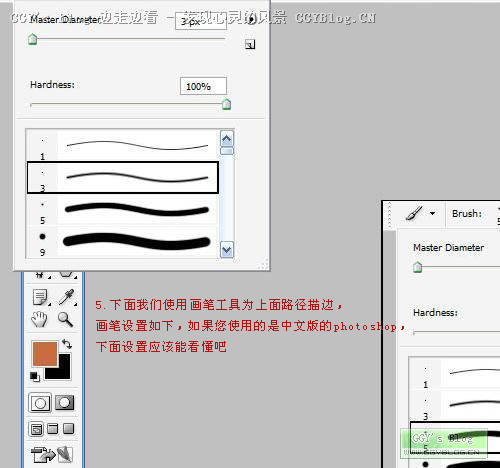Swap foreground and background colors

67,344
